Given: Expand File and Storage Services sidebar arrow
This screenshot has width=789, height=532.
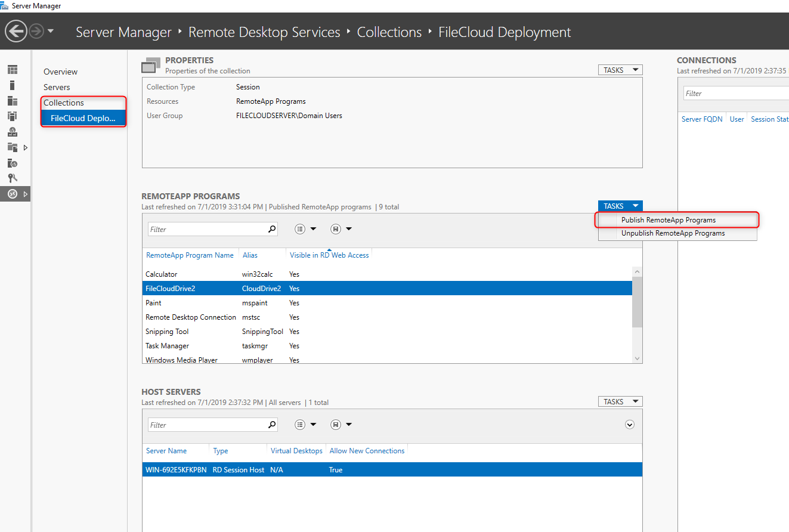Looking at the screenshot, I should click(x=26, y=147).
